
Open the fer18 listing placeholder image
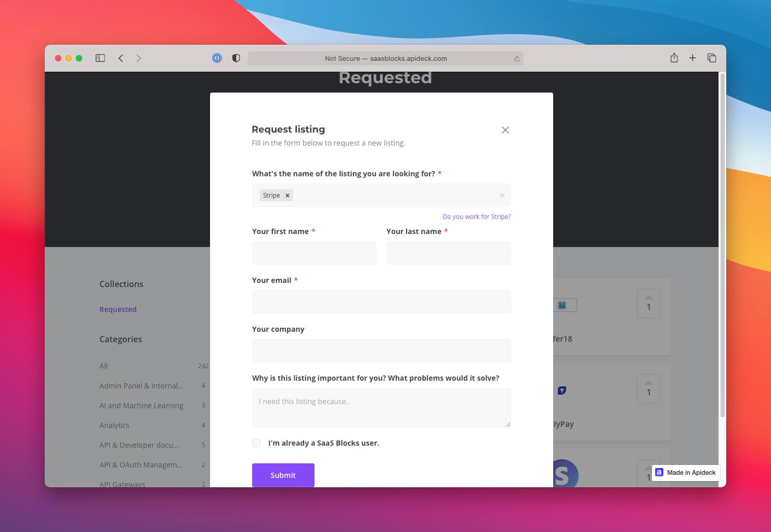point(565,305)
